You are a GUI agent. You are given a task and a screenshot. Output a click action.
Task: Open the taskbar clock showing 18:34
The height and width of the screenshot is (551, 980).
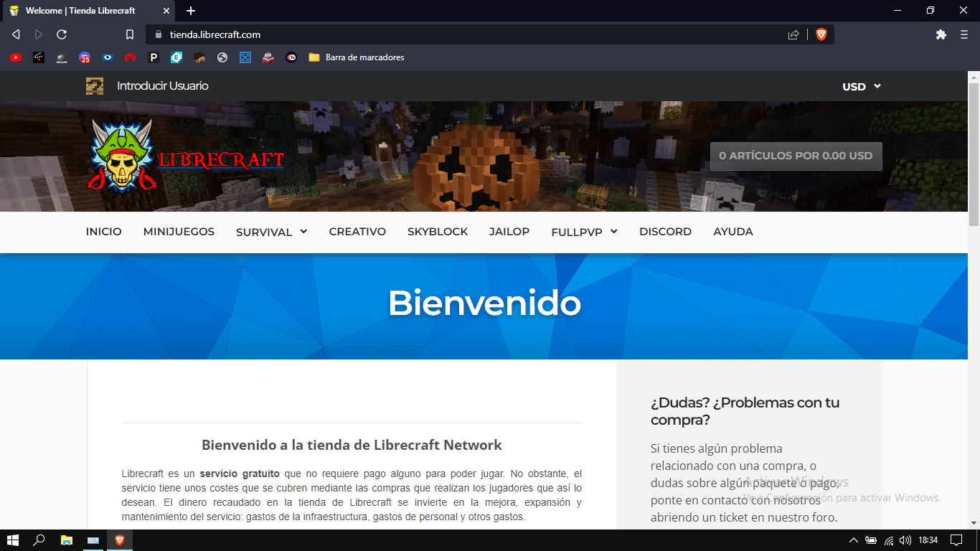click(928, 540)
